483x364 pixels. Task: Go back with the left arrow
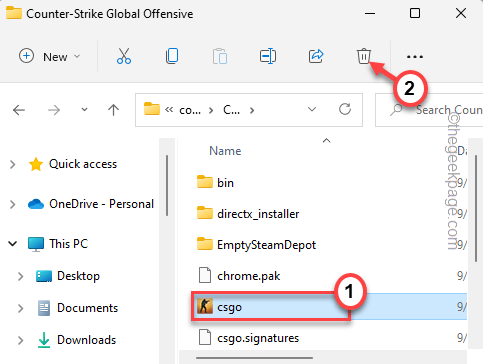(19, 110)
